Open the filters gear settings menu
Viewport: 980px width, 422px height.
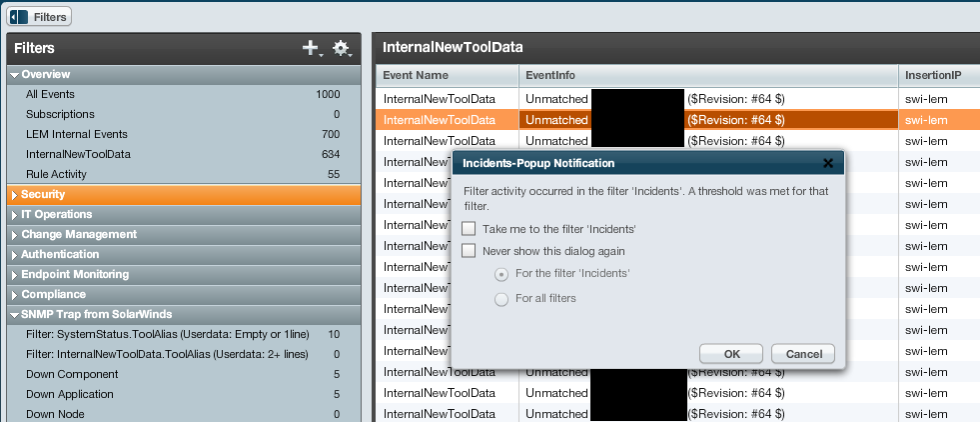click(x=342, y=48)
